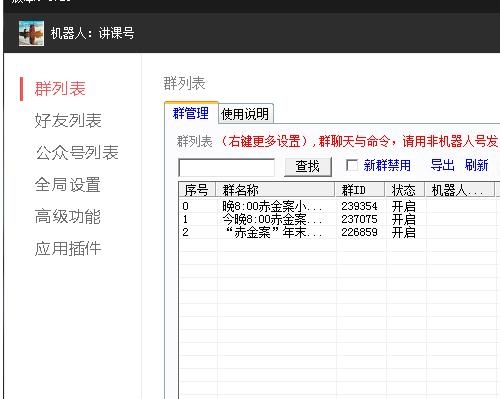Image resolution: width=500 pixels, height=399 pixels.
Task: Click the 刷新 link
Action: pyautogui.click(x=477, y=165)
